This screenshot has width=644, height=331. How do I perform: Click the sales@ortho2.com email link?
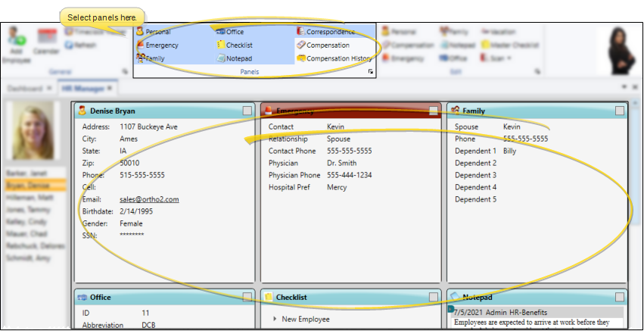point(149,199)
